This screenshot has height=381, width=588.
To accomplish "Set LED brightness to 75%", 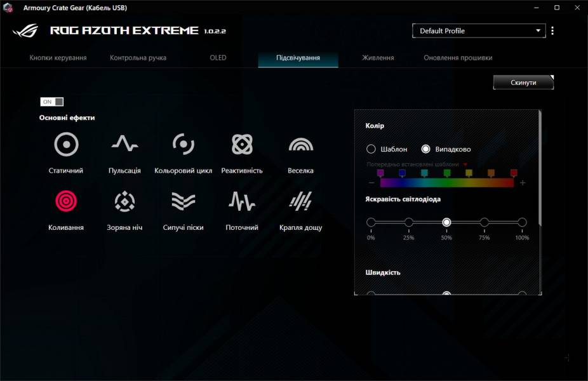I will [x=484, y=223].
